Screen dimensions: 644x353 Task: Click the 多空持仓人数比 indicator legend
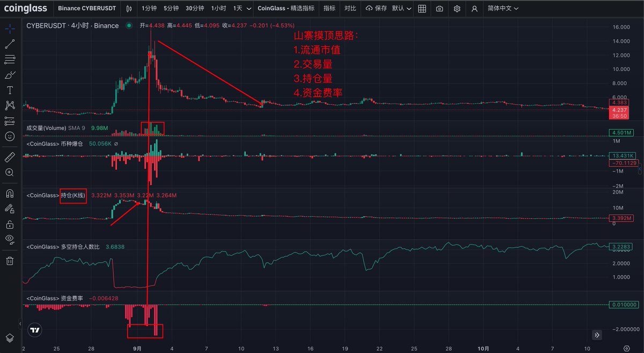click(63, 247)
